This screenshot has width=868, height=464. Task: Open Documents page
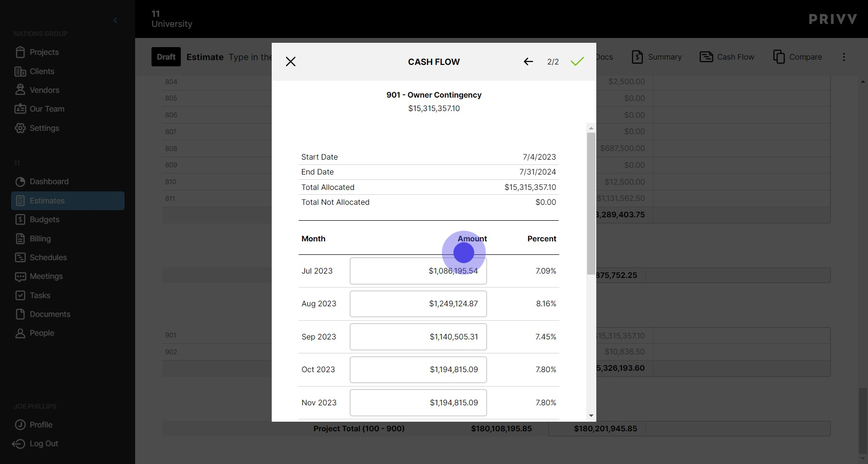(50, 314)
